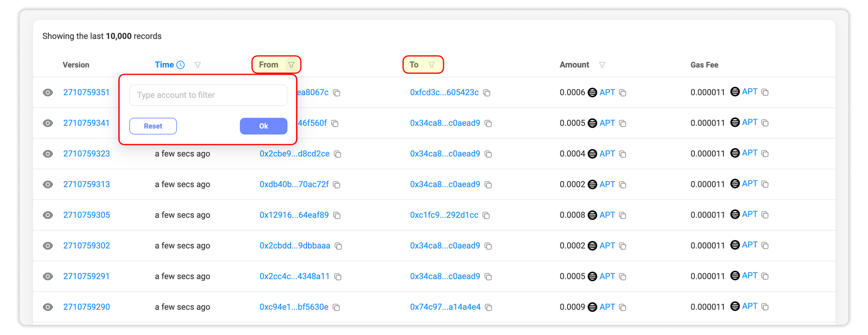This screenshot has width=868, height=335.
Task: Open transaction version 2710759323
Action: pos(87,154)
